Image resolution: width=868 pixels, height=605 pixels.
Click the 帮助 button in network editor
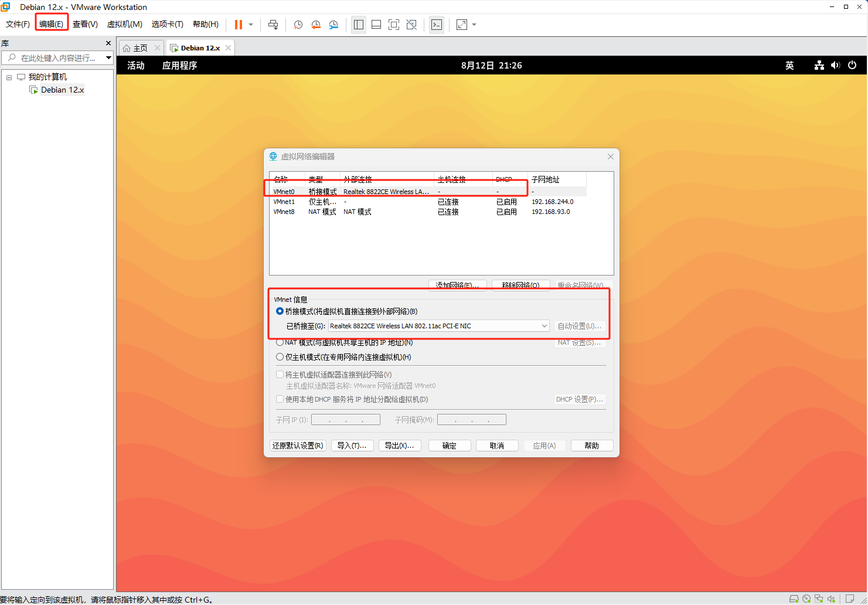pos(592,446)
